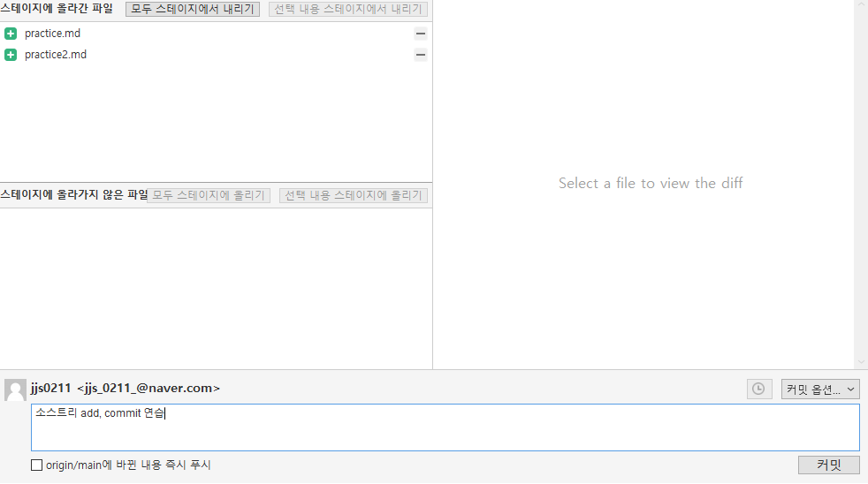The width and height of the screenshot is (868, 484).
Task: Click the author name jjs0211 text
Action: (50, 388)
